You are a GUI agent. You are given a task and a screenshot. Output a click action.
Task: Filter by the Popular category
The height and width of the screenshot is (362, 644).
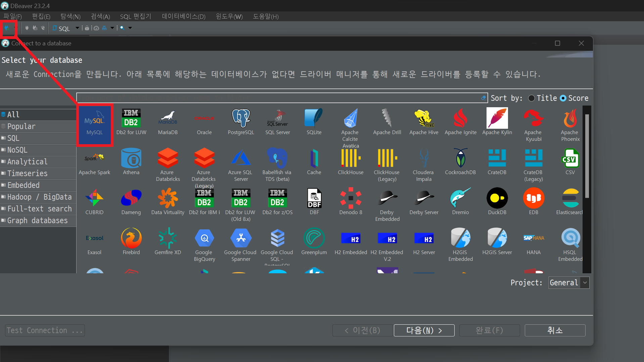point(38,126)
